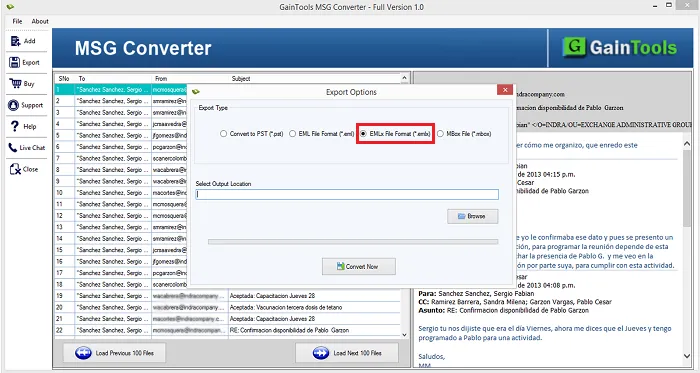Viewport: 700px width, 373px height.
Task: Select EMLx File Format radio button
Action: (x=363, y=133)
